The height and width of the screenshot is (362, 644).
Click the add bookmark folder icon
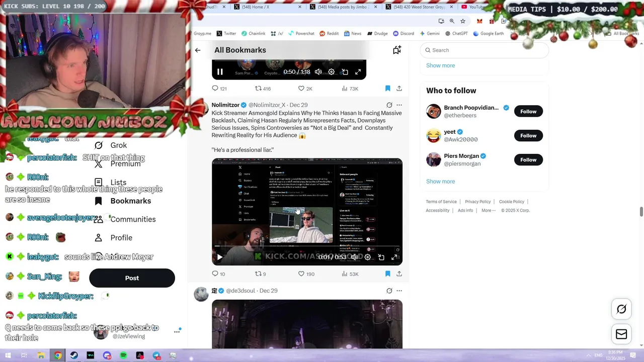[397, 50]
